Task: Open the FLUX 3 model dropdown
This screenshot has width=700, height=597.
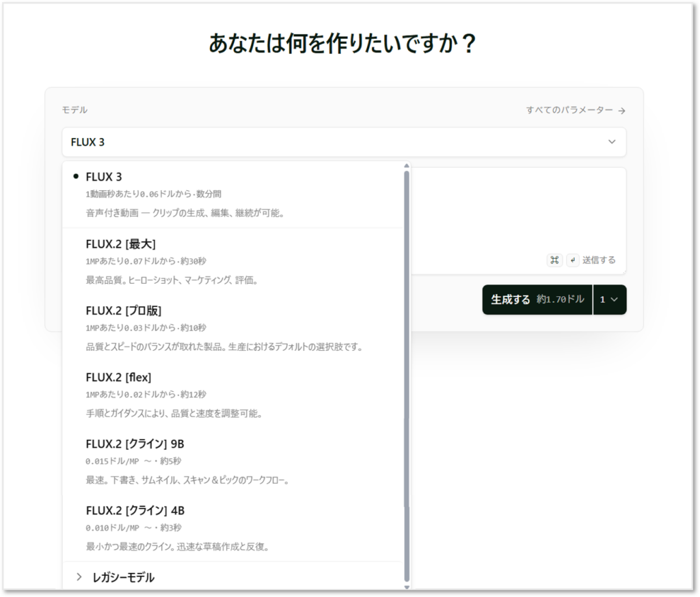Action: coord(344,142)
